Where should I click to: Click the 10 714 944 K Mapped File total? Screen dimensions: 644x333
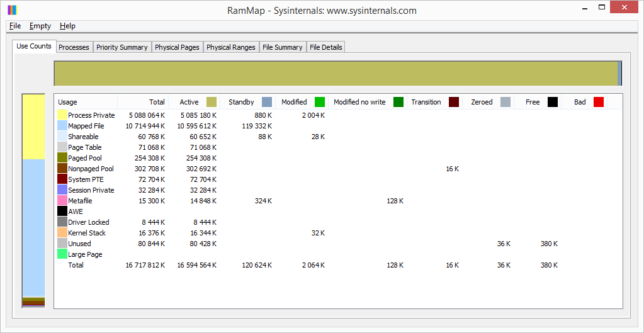[x=145, y=126]
